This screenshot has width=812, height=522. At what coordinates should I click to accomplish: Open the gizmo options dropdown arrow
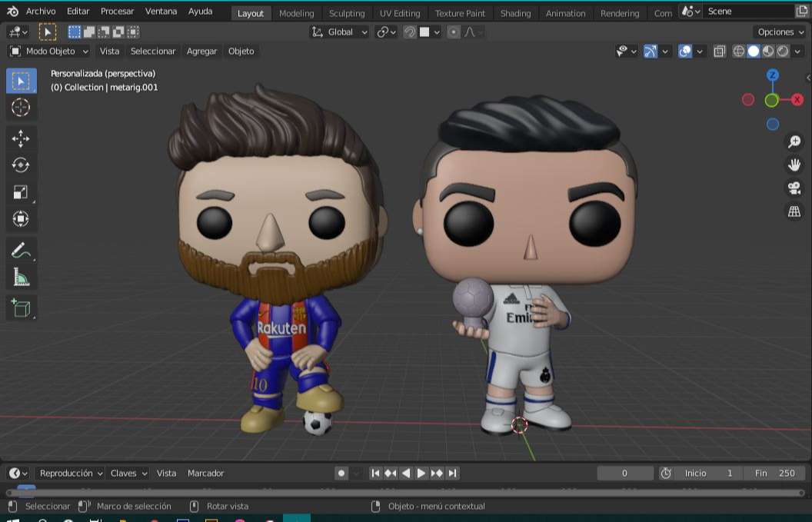tap(665, 52)
